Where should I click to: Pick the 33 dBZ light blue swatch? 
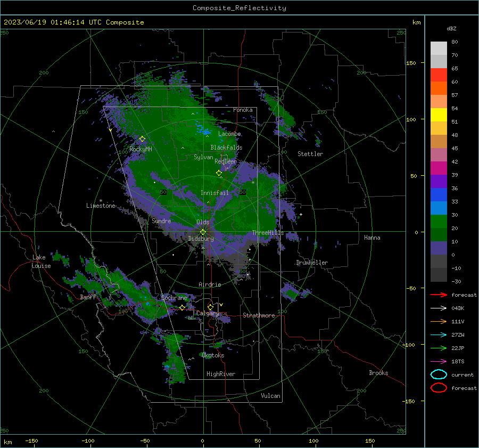(x=439, y=208)
